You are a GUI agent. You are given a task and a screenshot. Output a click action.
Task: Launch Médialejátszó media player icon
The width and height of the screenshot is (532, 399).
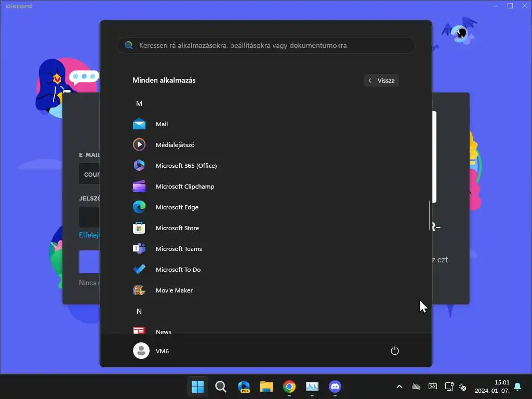[x=139, y=145]
